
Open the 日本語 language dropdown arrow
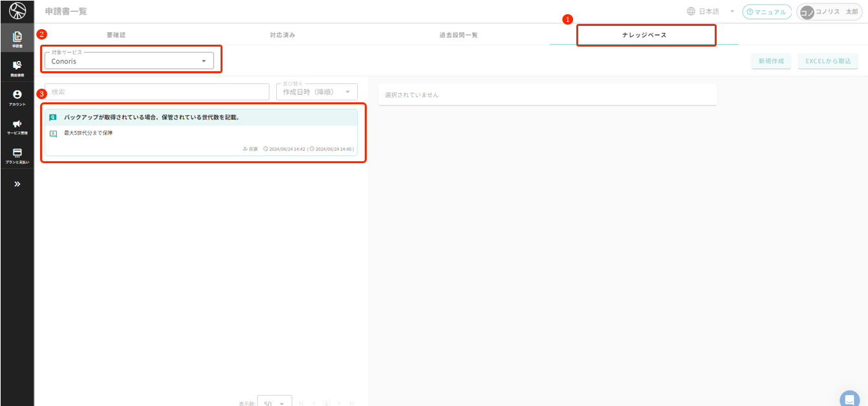pos(732,12)
